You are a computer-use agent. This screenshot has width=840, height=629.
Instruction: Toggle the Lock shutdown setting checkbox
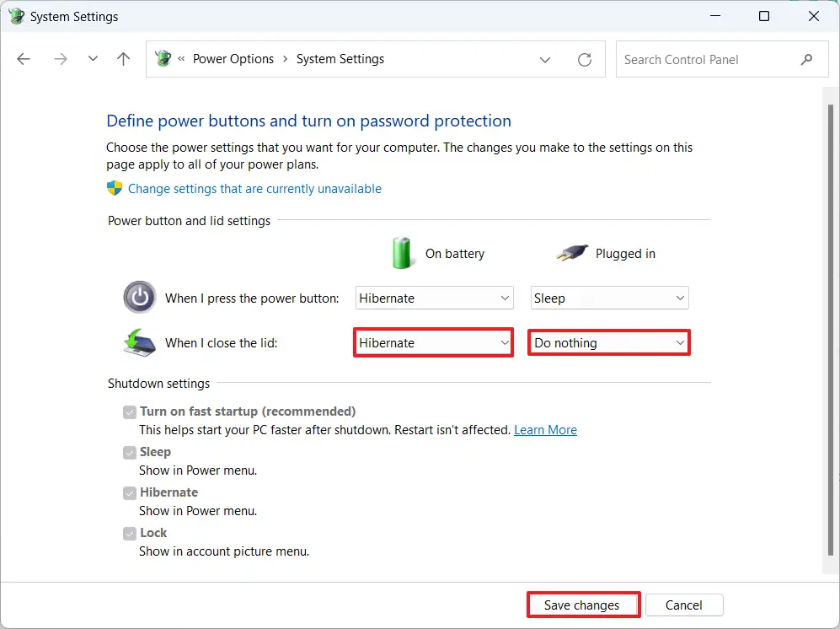pyautogui.click(x=130, y=534)
